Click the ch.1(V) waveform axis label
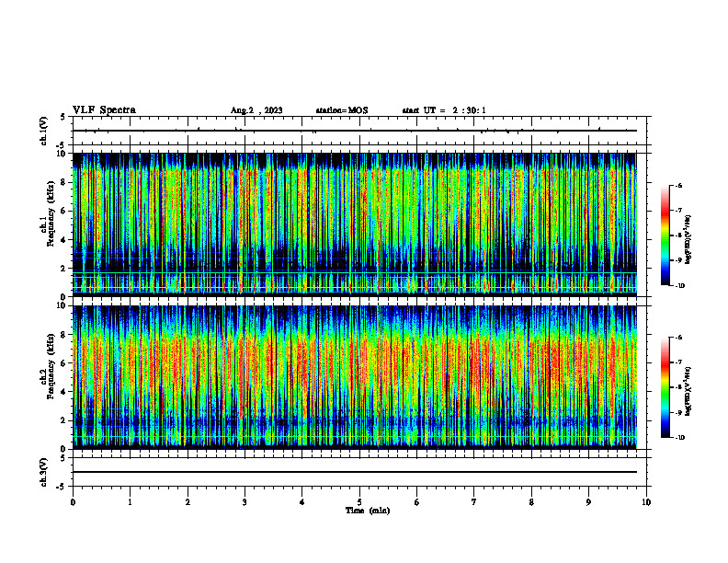 pyautogui.click(x=43, y=131)
